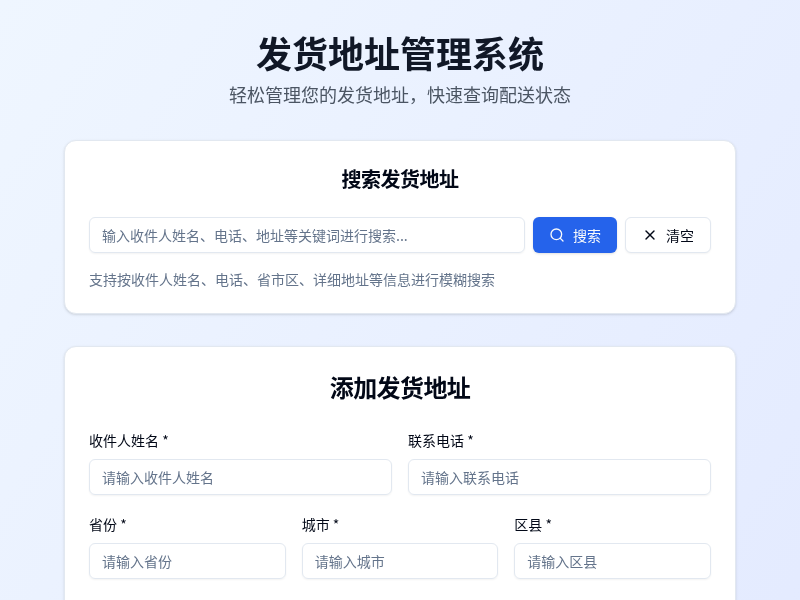This screenshot has height=600, width=800.
Task: Click the 请输入联系电话 input field
Action: 559,477
